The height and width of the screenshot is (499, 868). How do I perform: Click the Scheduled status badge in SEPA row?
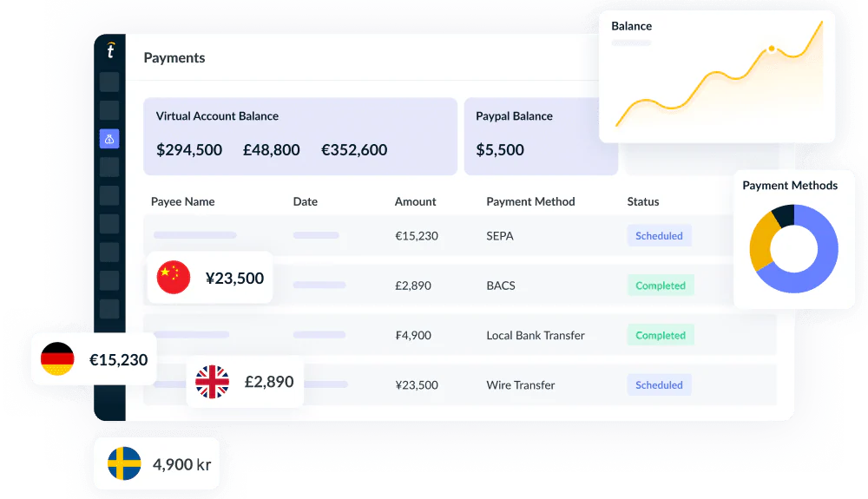pos(659,236)
